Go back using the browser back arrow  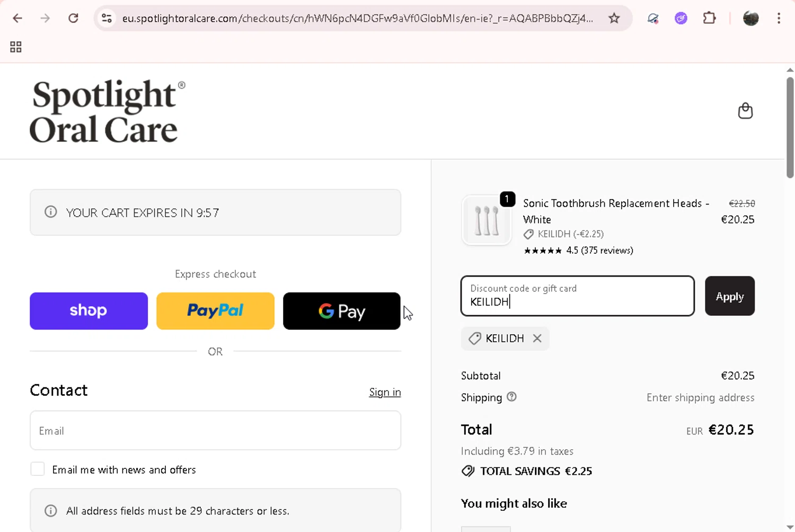[17, 19]
